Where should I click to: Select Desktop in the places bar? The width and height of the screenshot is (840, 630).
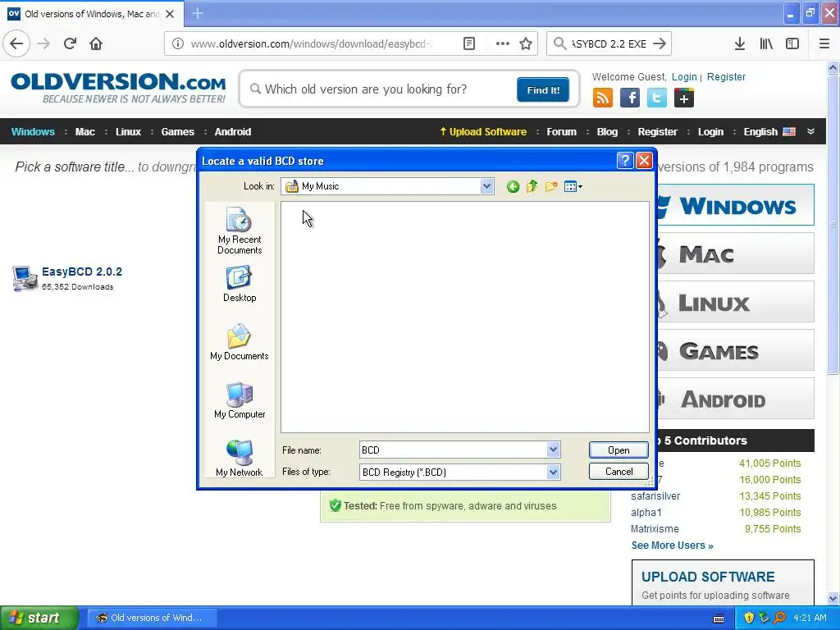pos(240,285)
